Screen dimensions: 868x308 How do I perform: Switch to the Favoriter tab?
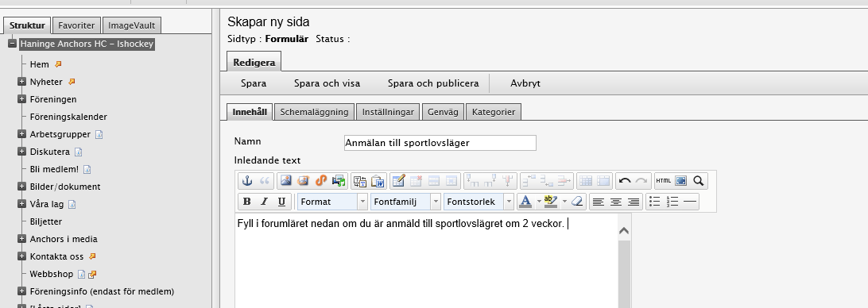tap(77, 25)
